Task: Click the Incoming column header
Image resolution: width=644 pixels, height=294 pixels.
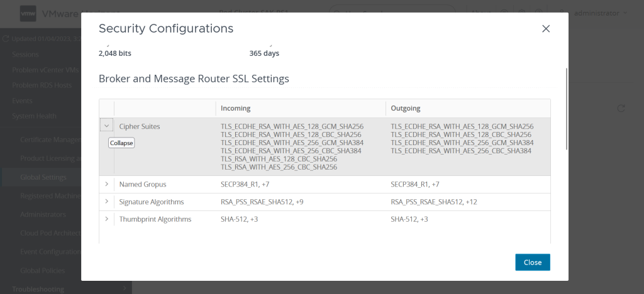Action: pos(236,108)
